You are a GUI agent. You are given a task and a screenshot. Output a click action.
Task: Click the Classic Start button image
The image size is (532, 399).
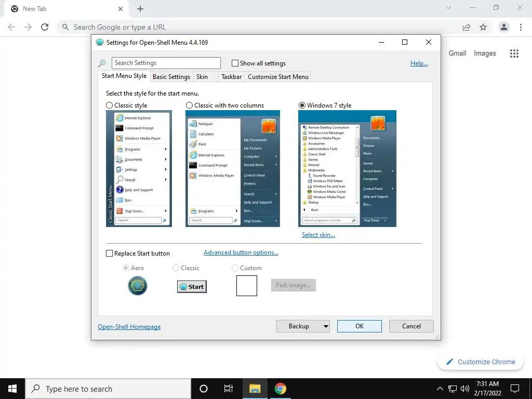point(192,287)
